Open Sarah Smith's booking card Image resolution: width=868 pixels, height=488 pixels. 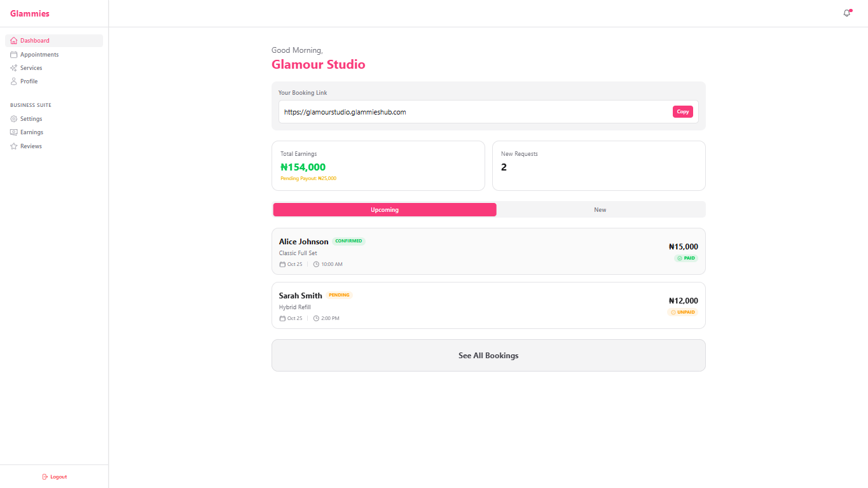click(x=488, y=305)
